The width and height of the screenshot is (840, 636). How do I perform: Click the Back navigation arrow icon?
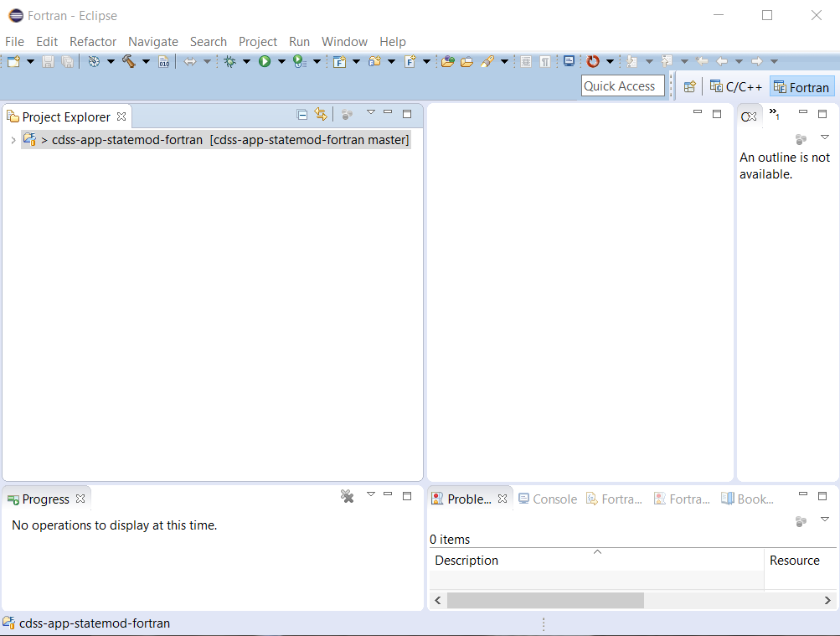tap(722, 62)
